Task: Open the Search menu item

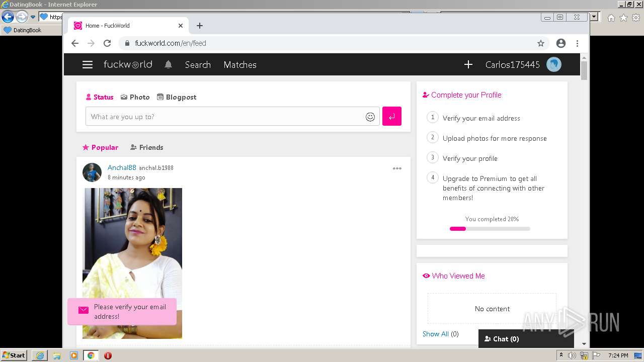Action: click(198, 64)
